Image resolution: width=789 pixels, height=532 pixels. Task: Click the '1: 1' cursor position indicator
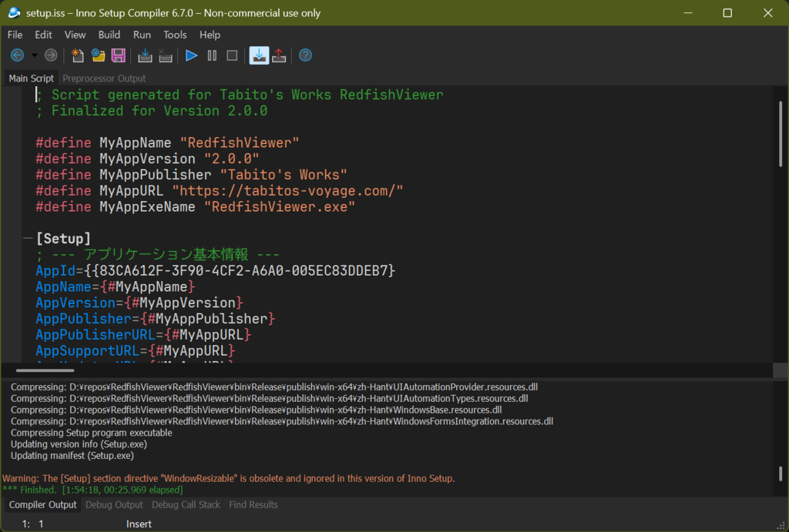[x=32, y=524]
